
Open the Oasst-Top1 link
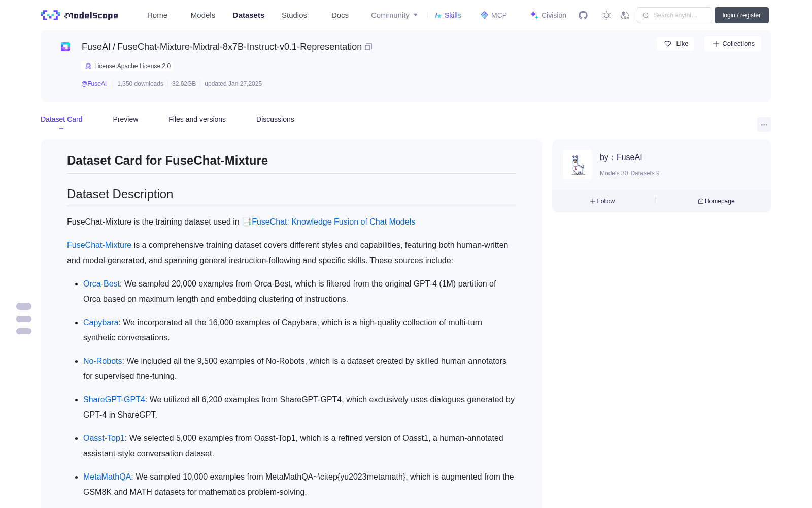(104, 438)
